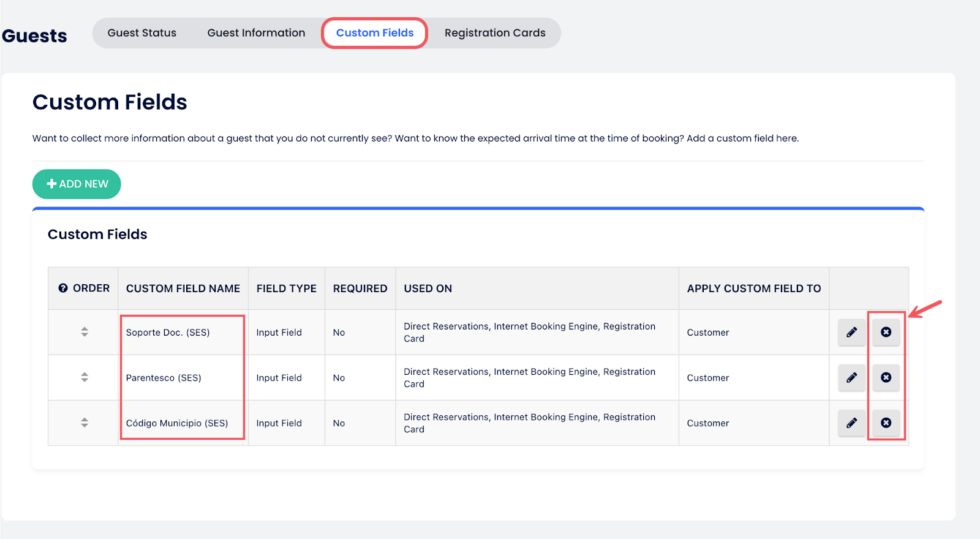Click Código Municipio (SES) field name
The height and width of the screenshot is (539, 980).
[x=177, y=423]
